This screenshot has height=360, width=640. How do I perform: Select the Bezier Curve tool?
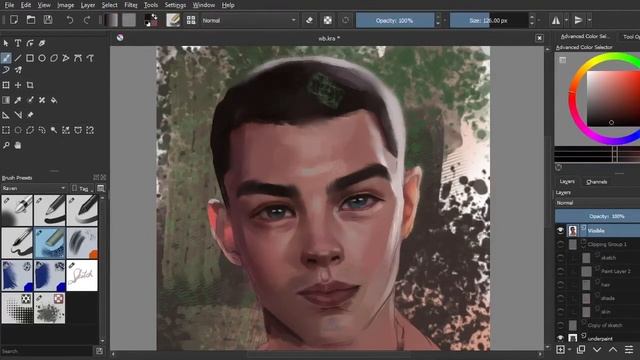pyautogui.click(x=78, y=58)
